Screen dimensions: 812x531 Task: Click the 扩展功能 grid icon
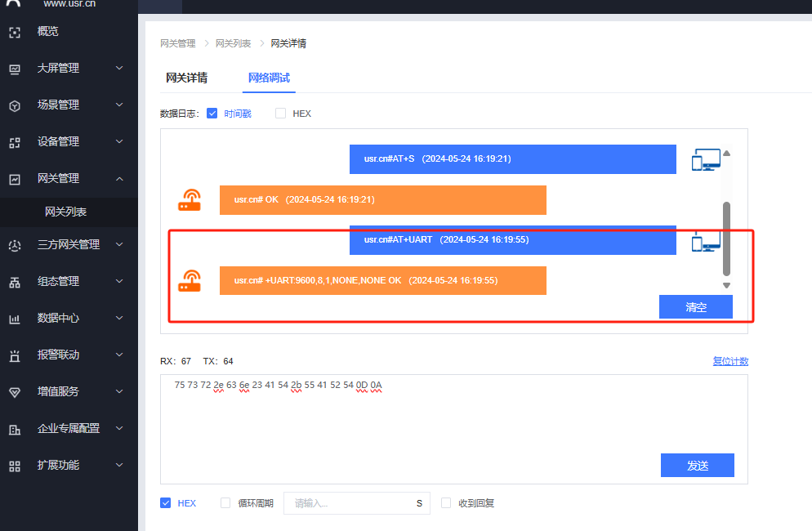(x=14, y=466)
